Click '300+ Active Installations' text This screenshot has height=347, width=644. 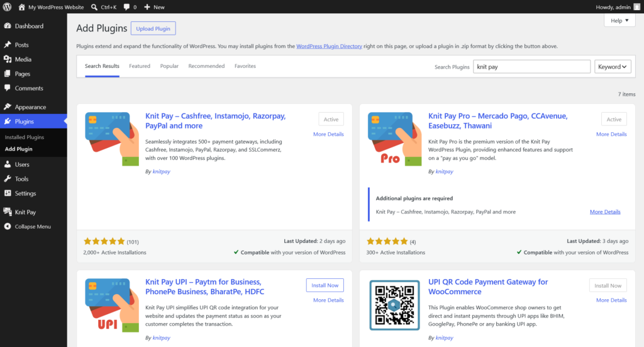point(396,253)
